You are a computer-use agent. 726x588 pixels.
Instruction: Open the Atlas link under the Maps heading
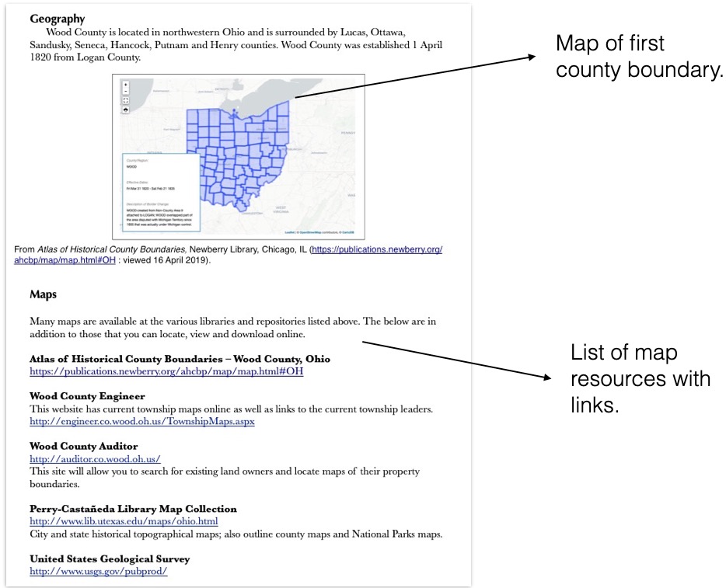[x=166, y=371]
